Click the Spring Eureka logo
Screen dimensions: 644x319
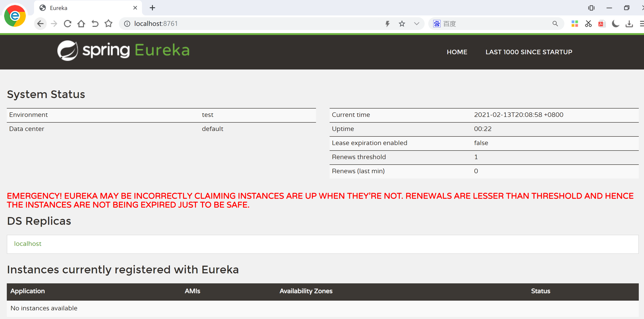coord(123,50)
